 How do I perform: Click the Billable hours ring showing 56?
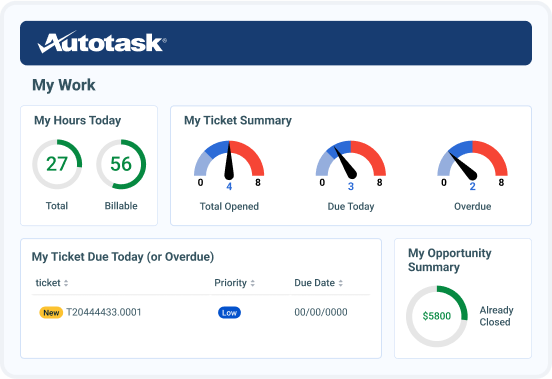pos(121,164)
